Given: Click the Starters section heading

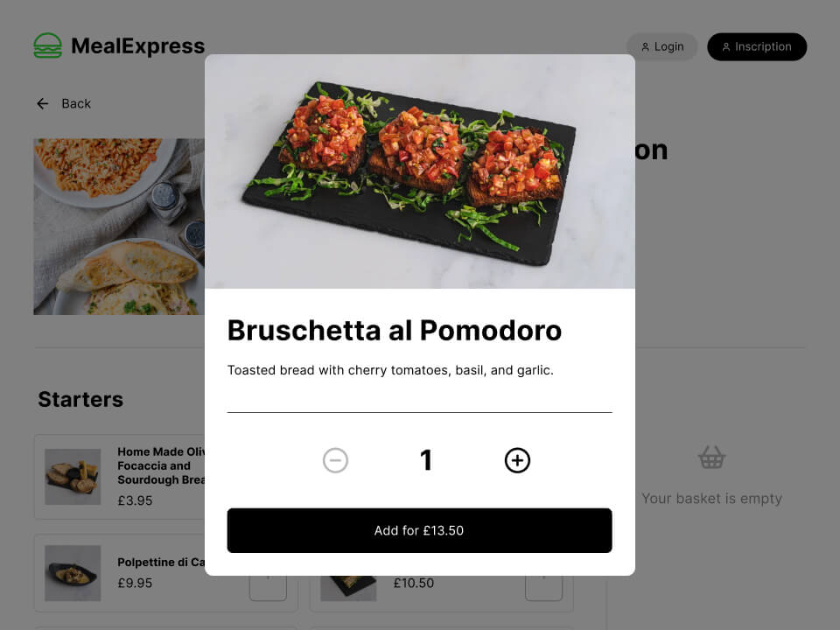Looking at the screenshot, I should click(x=80, y=400).
